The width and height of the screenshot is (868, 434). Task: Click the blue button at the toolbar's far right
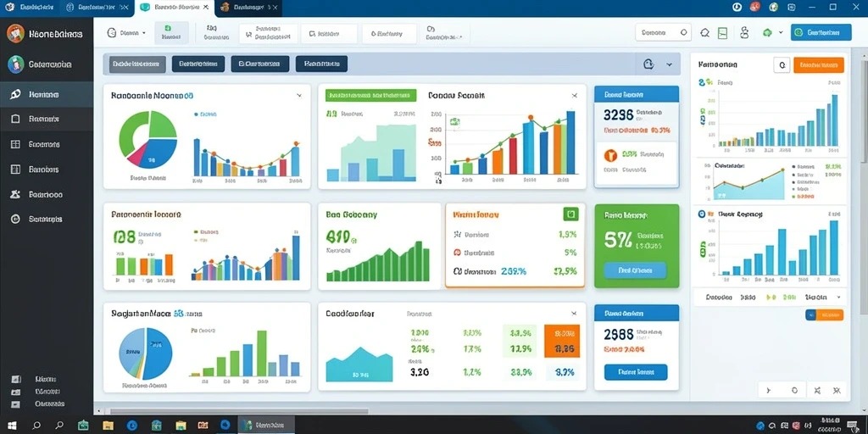[x=821, y=33]
